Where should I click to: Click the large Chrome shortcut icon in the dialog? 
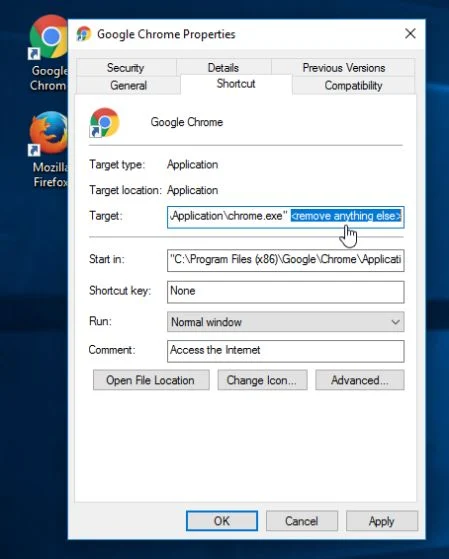[x=104, y=122]
